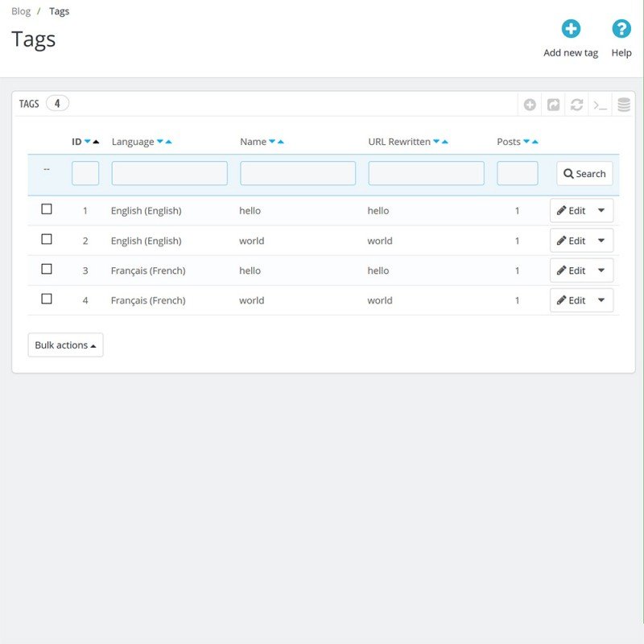This screenshot has height=644, width=644.
Task: Click URL Rewritten cell 'world' in row 4
Action: click(380, 300)
